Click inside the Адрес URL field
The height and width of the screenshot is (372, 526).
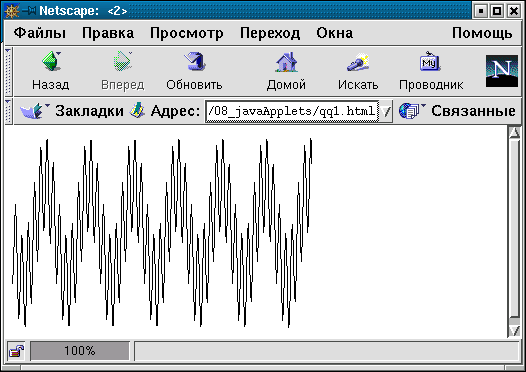click(292, 111)
